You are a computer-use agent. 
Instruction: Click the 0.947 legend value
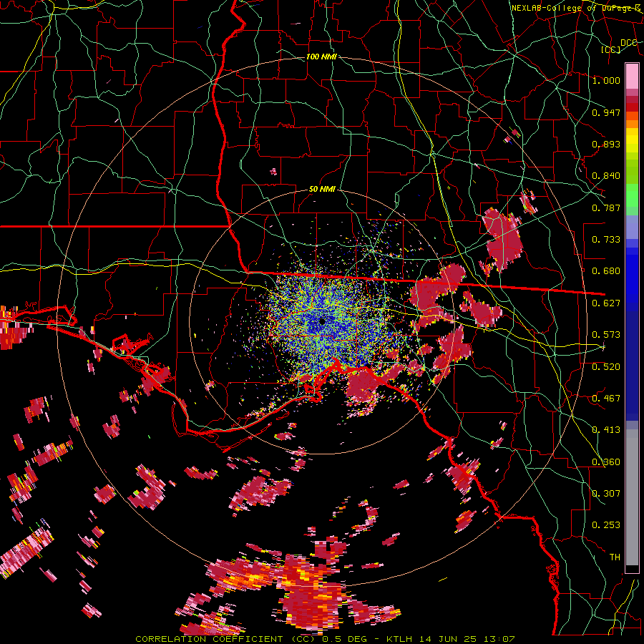pos(606,112)
